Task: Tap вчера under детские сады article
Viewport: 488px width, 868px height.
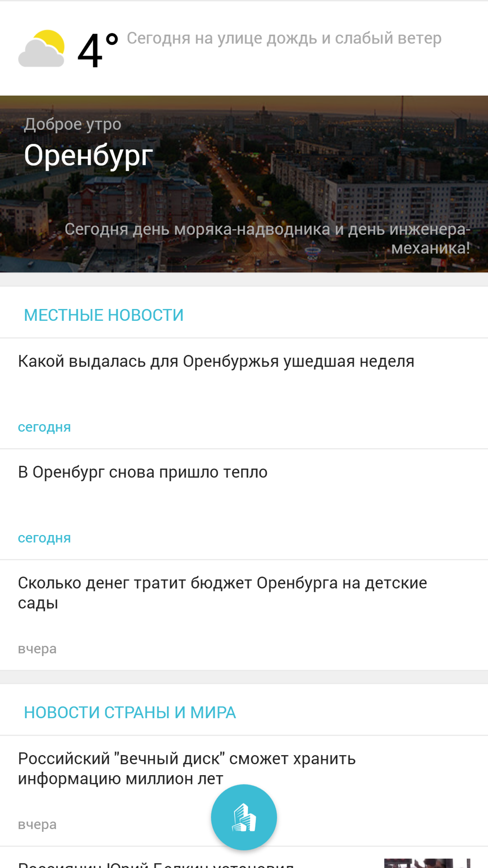Action: tap(37, 649)
